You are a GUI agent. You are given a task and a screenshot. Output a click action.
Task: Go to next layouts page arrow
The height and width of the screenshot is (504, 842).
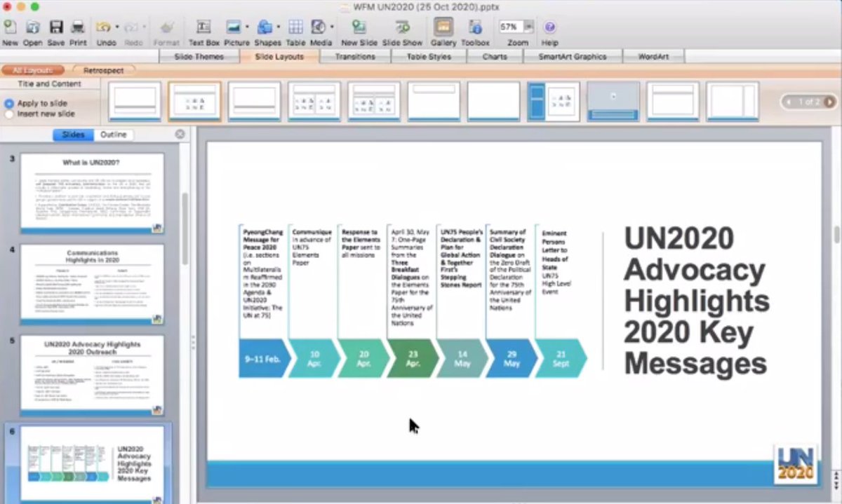coord(829,102)
